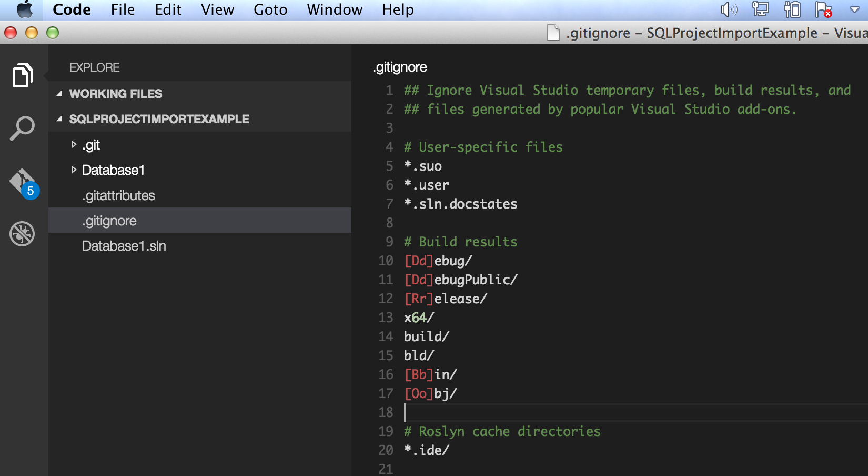Open the Explorer view icon
868x476 pixels.
click(x=23, y=75)
